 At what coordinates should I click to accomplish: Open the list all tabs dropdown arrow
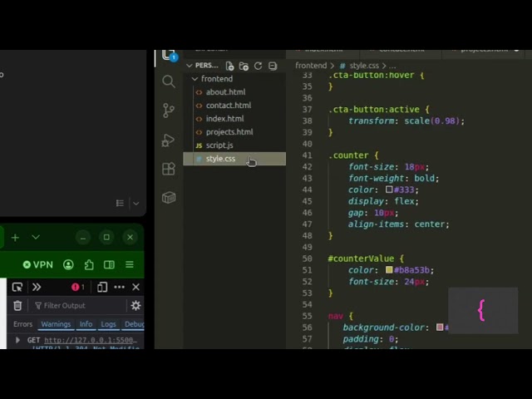click(36, 237)
